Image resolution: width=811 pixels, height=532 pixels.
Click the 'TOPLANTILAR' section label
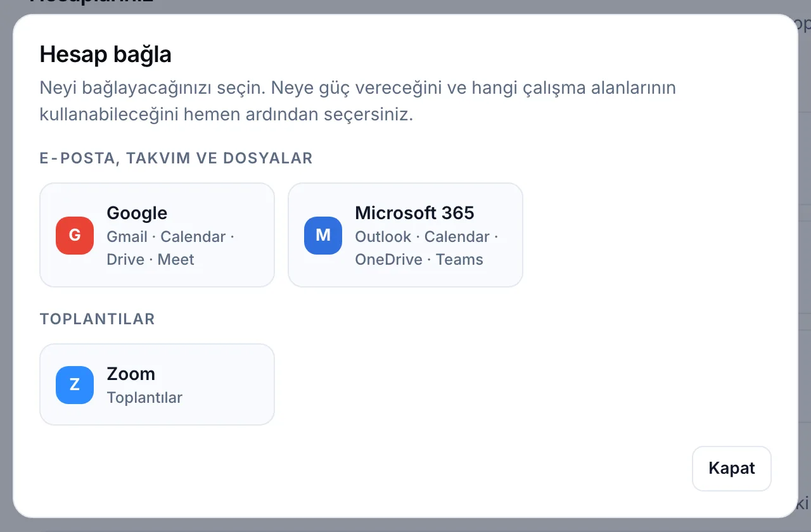(97, 319)
